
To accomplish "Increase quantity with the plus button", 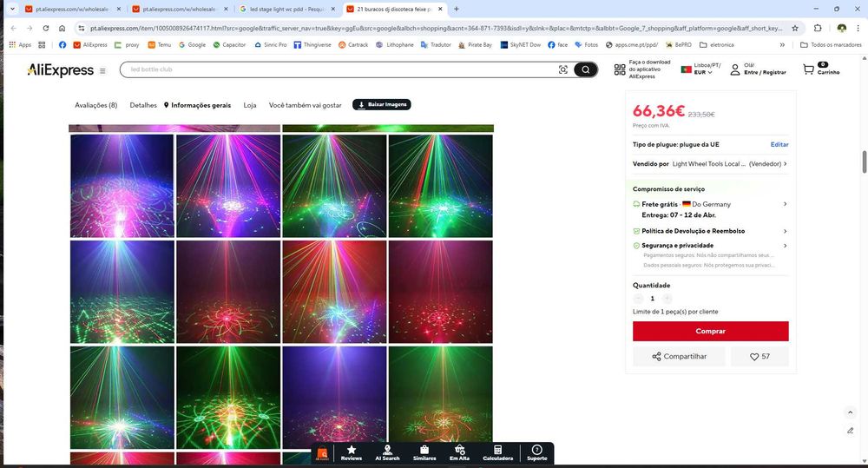I will pos(667,299).
